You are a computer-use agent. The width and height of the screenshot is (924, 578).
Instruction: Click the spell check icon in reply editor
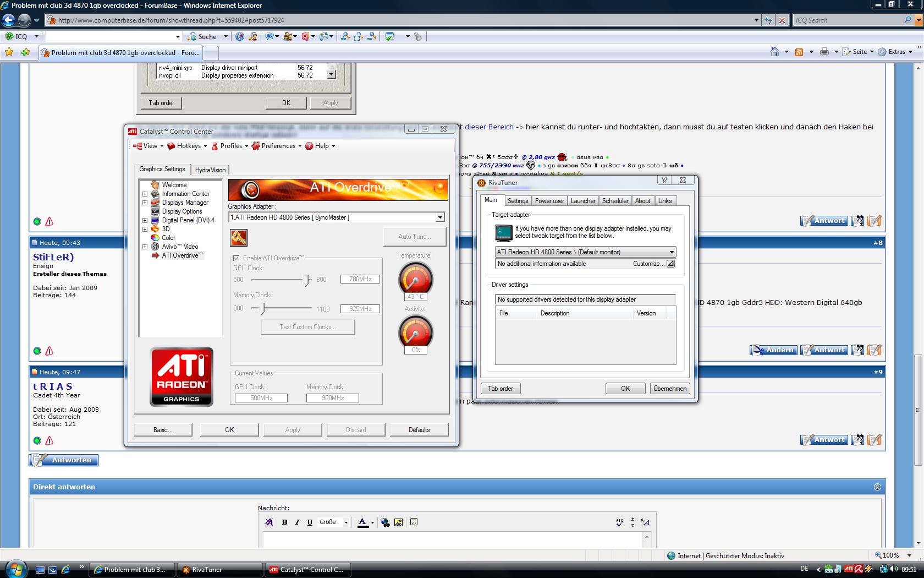click(x=620, y=522)
